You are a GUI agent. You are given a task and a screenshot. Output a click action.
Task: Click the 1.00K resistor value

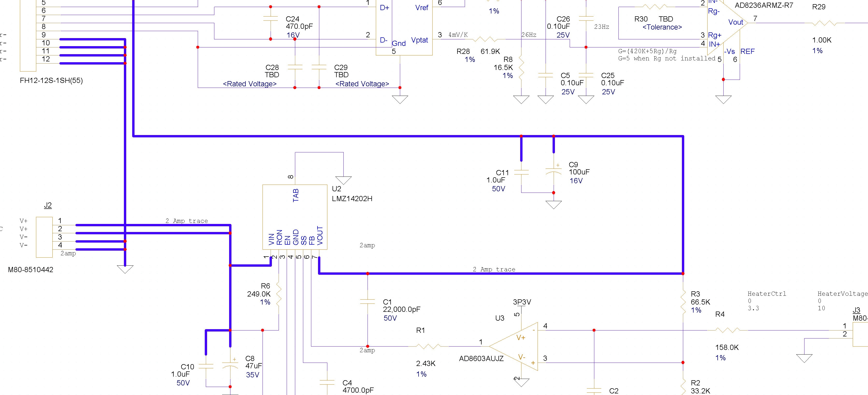822,40
